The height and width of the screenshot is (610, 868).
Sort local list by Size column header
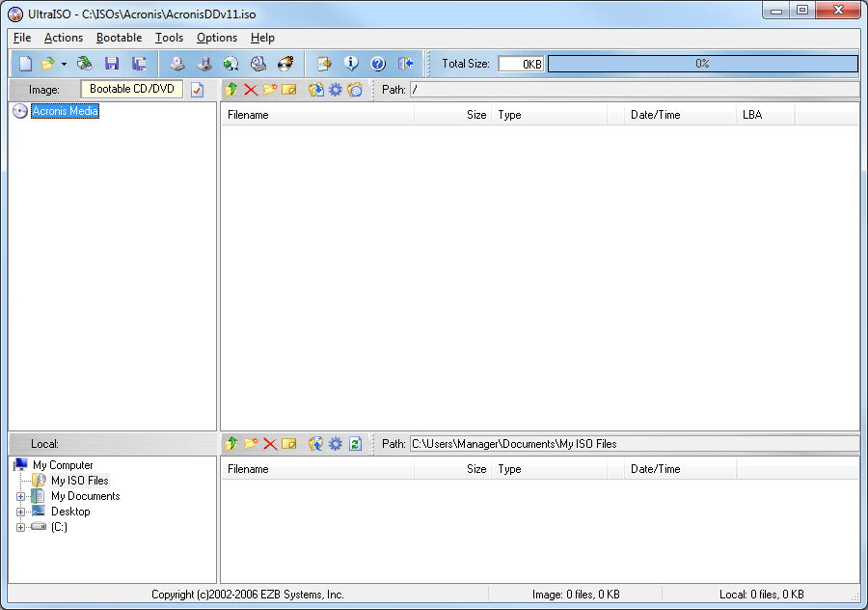coord(452,469)
